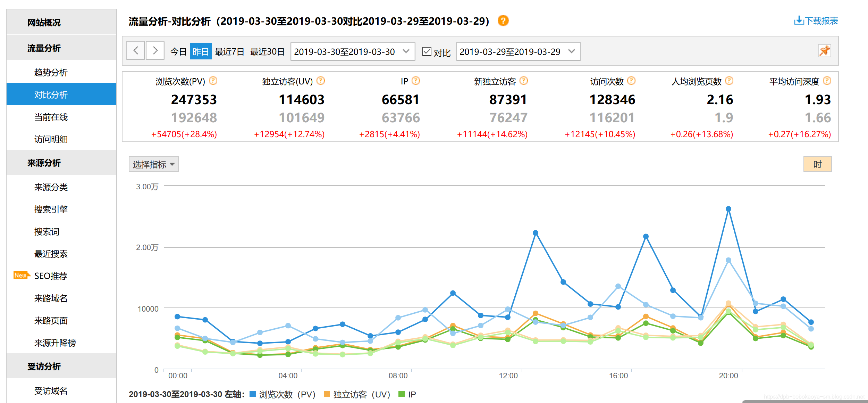This screenshot has height=403, width=868.
Task: Click help icon next to 独立访客(UV)
Action: pos(321,81)
